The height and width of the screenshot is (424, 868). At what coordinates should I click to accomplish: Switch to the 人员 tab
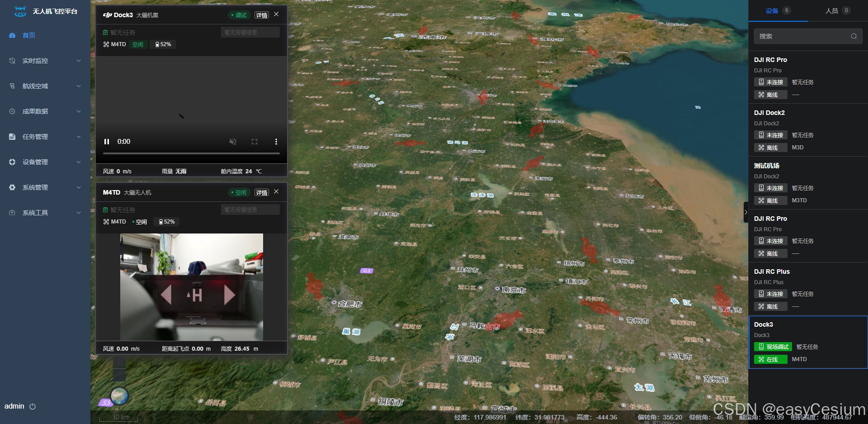(x=838, y=11)
